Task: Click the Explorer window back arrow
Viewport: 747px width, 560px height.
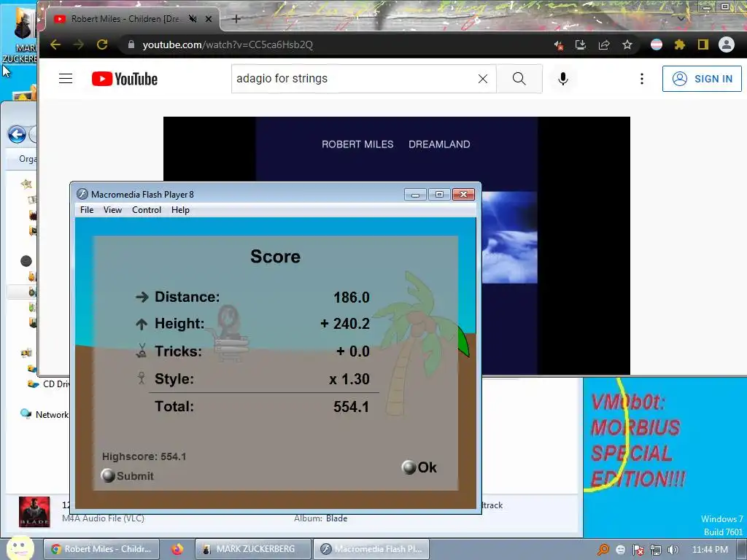Action: (17, 135)
